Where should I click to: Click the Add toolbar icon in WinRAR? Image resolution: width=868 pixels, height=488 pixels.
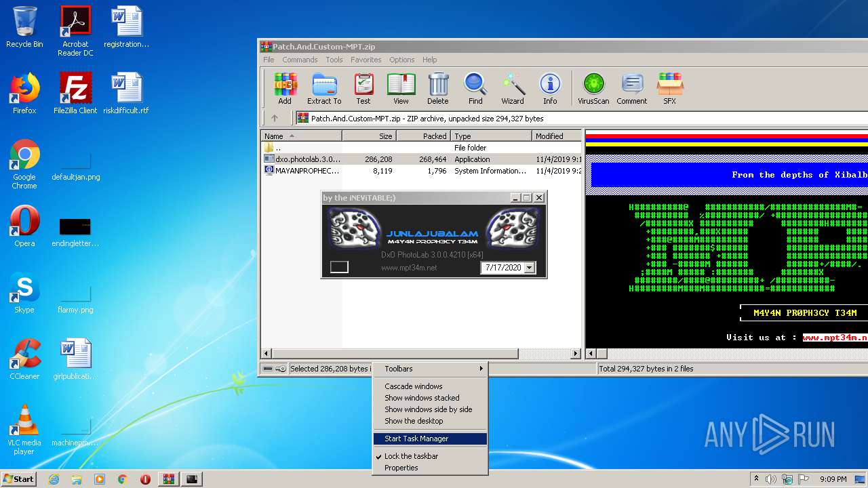click(x=285, y=89)
